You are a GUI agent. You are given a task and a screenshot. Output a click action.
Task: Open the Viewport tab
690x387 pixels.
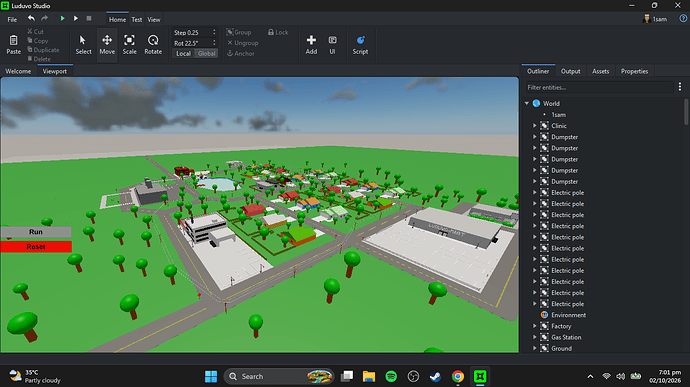point(55,71)
